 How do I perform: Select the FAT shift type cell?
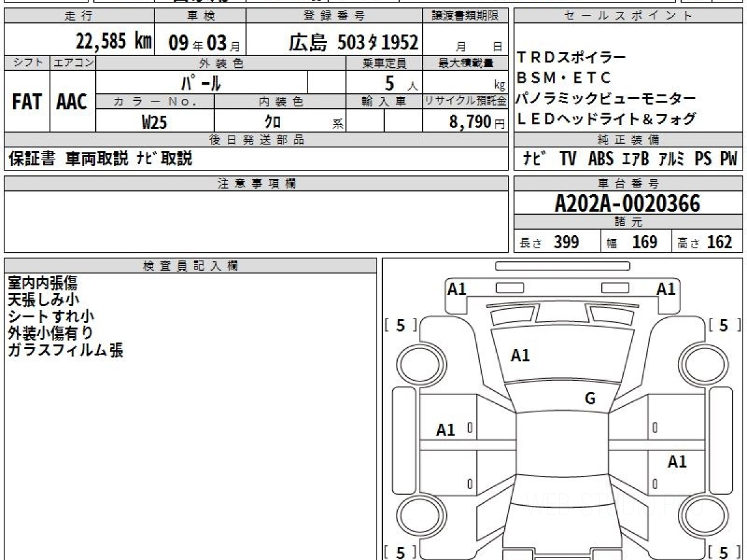coord(27,102)
